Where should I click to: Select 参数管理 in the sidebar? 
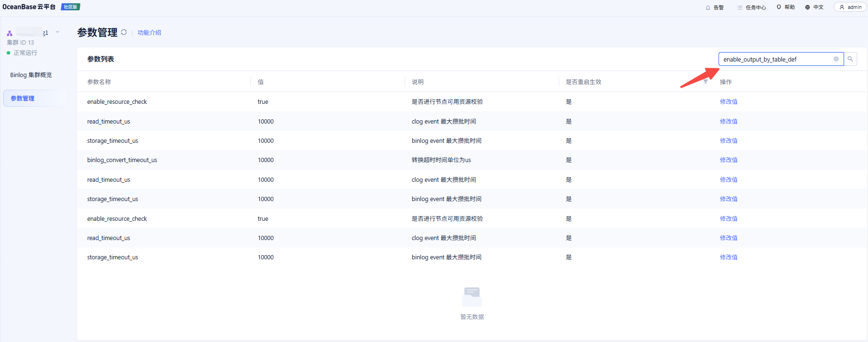tap(23, 99)
